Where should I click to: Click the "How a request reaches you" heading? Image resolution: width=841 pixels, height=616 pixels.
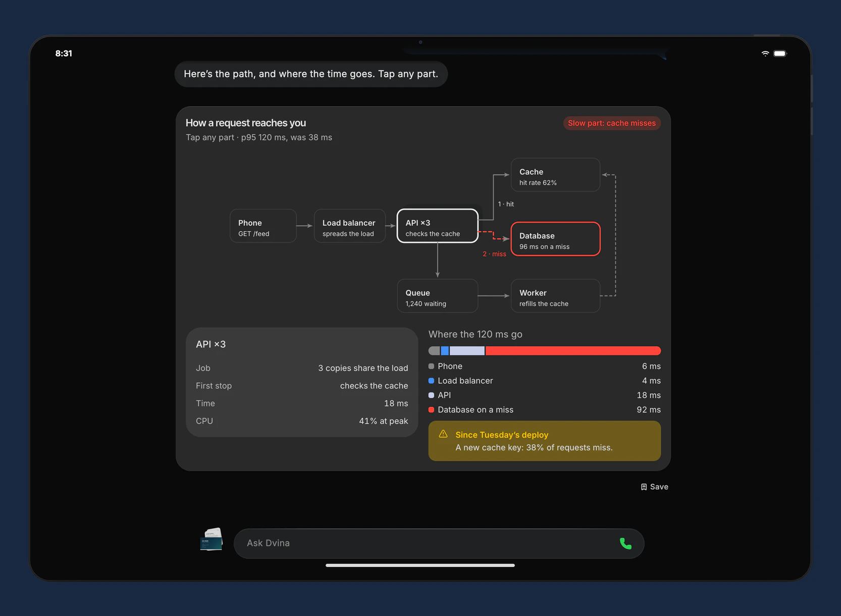tap(246, 123)
